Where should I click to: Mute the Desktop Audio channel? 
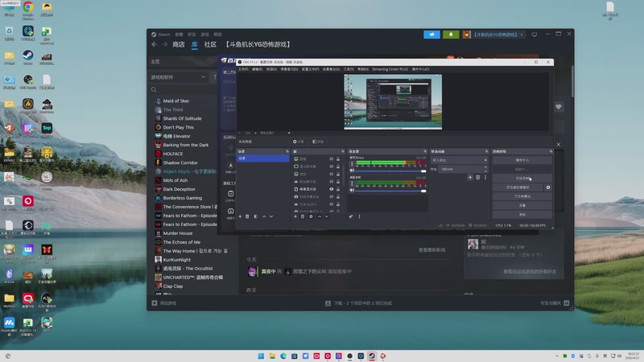pos(352,190)
